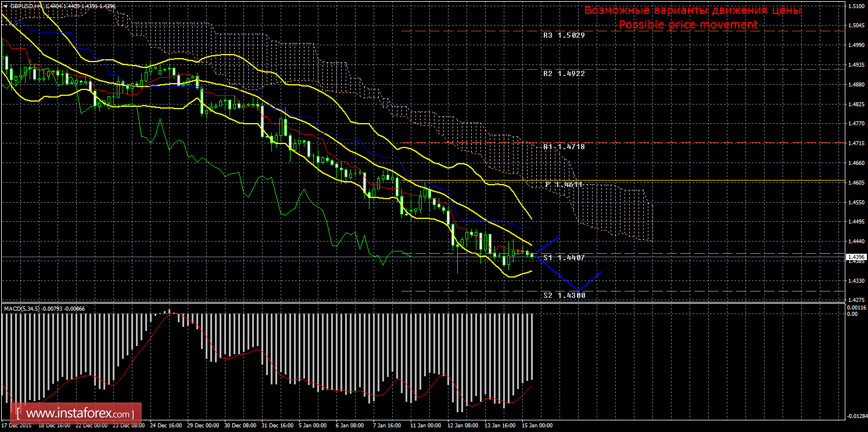Click the 1.5100 price scale value
This screenshot has width=868, height=432.
(856, 6)
